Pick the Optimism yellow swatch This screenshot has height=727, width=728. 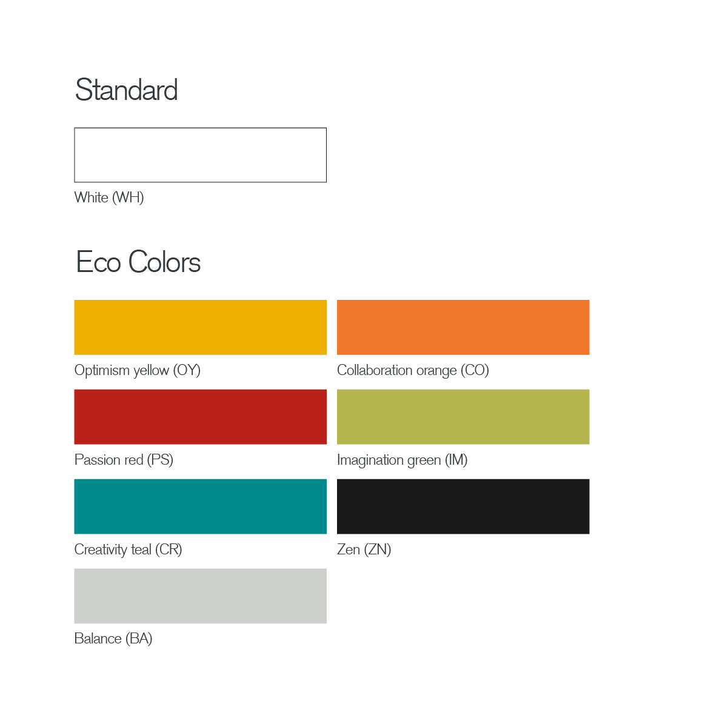[x=200, y=327]
